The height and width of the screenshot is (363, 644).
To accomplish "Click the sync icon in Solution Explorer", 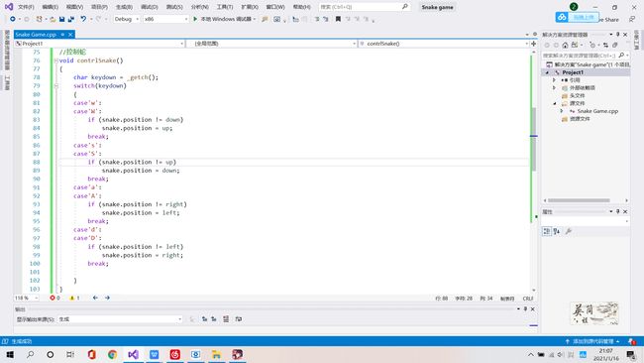I will [605, 45].
